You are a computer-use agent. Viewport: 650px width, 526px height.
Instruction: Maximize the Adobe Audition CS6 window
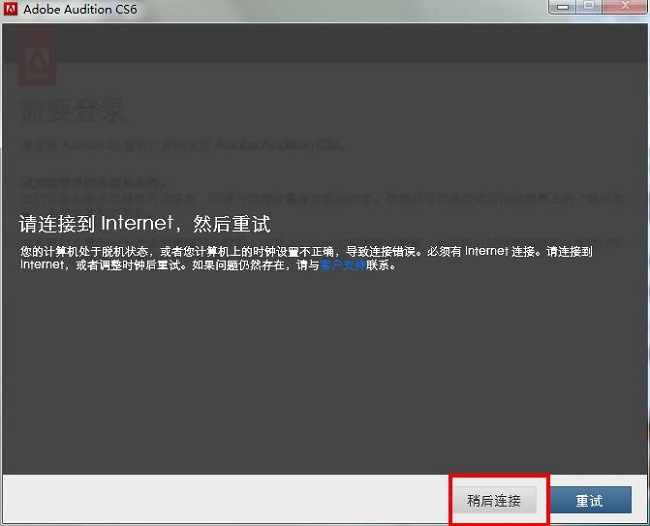coord(589,6)
